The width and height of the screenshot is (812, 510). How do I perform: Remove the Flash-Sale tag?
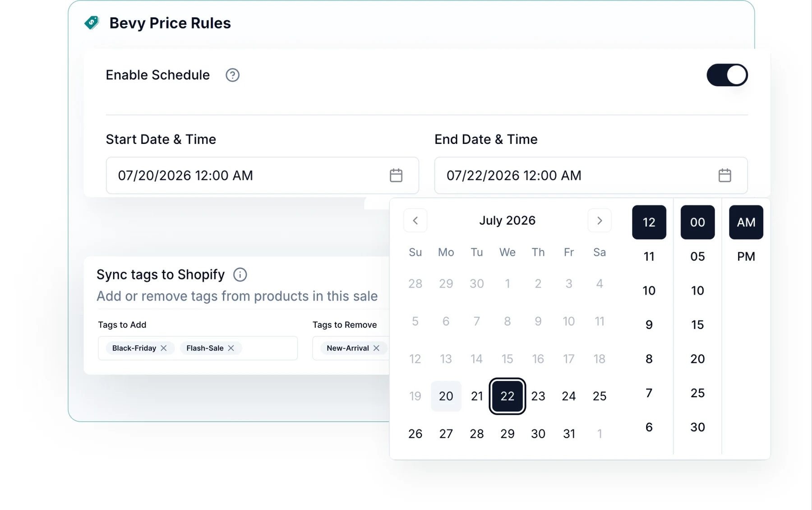coord(231,348)
